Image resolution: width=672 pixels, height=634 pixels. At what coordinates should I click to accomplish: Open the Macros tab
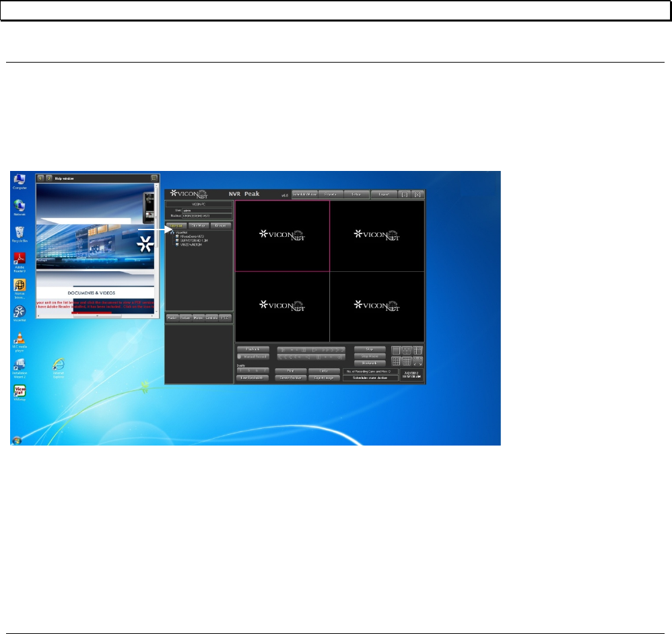click(x=198, y=318)
